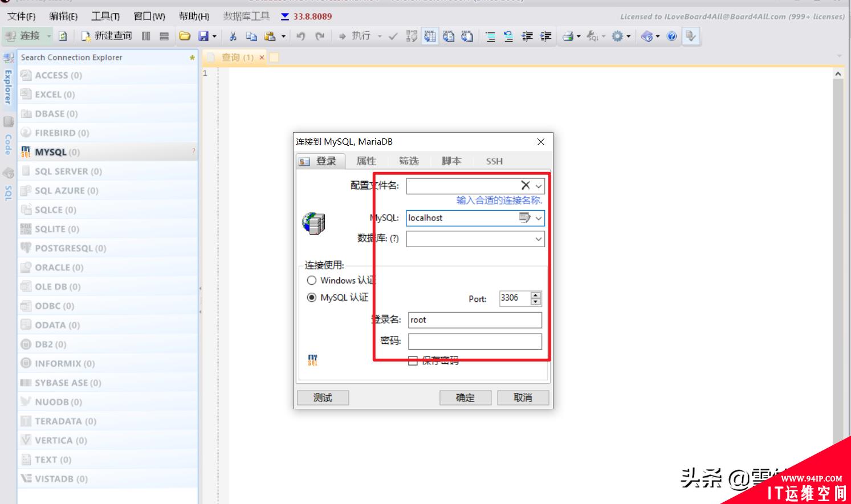Click the copy toolbar icon

[251, 36]
